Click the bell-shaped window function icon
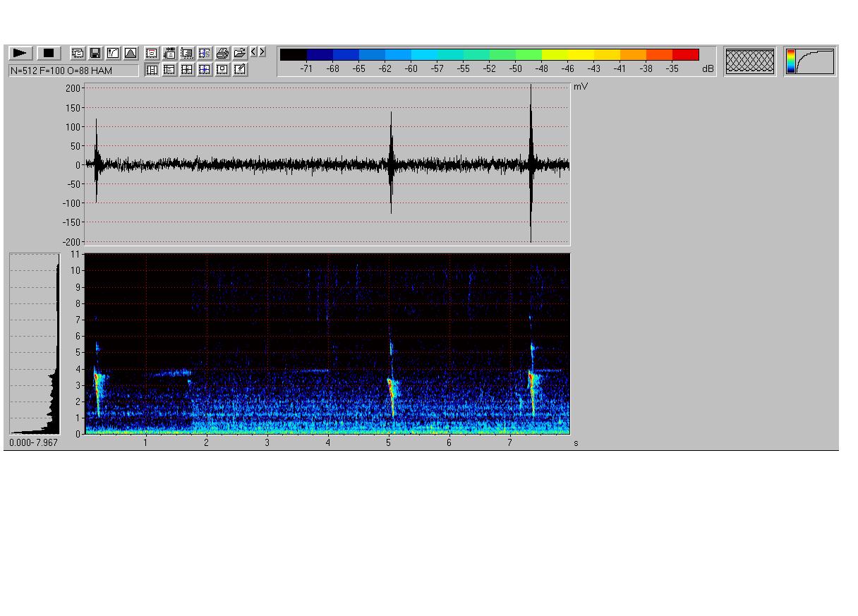 tap(131, 53)
